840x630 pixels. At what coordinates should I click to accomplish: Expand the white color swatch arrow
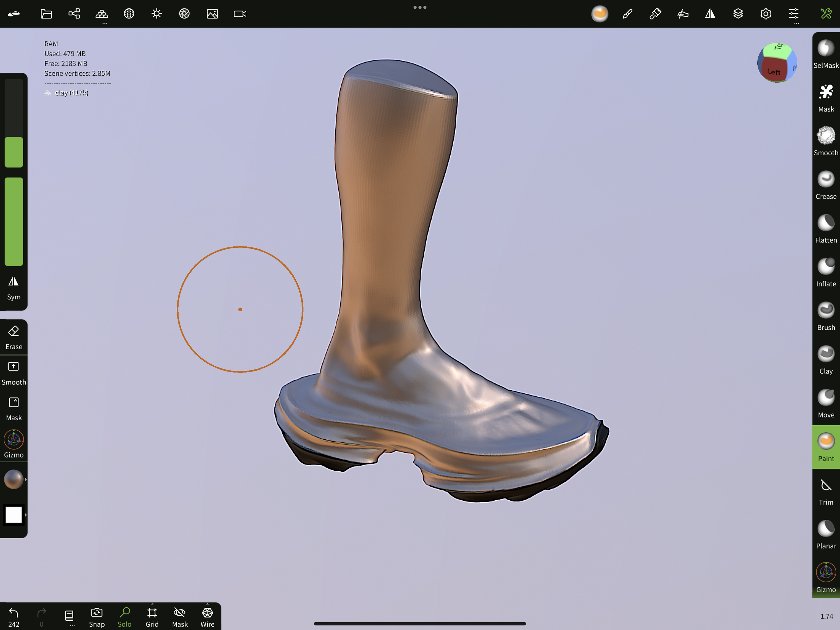(26, 515)
